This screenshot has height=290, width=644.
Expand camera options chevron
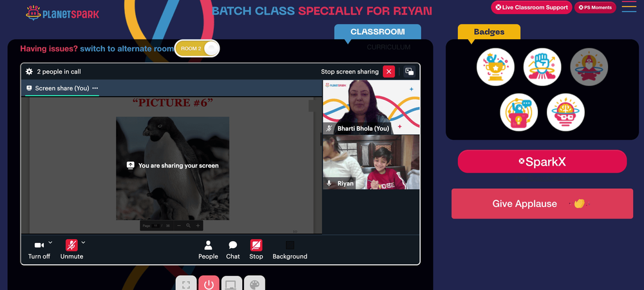(x=50, y=242)
